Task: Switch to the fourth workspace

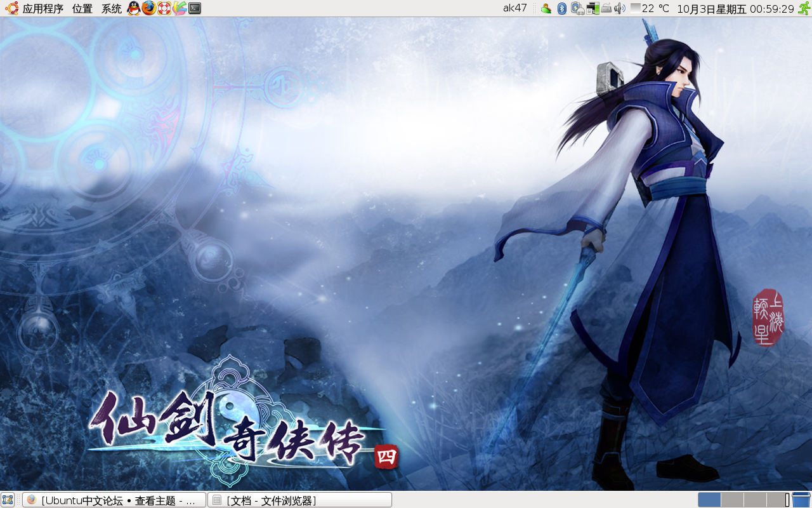Action: pyautogui.click(x=778, y=500)
